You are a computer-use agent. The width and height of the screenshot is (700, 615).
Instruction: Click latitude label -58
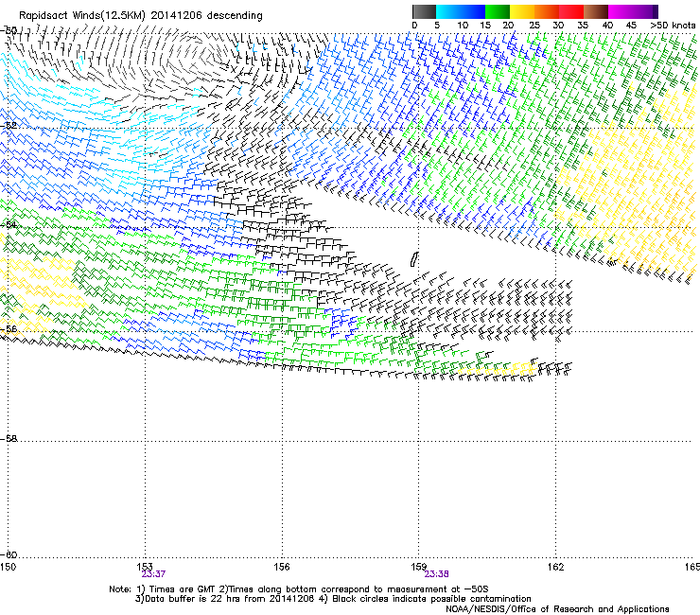9,439
